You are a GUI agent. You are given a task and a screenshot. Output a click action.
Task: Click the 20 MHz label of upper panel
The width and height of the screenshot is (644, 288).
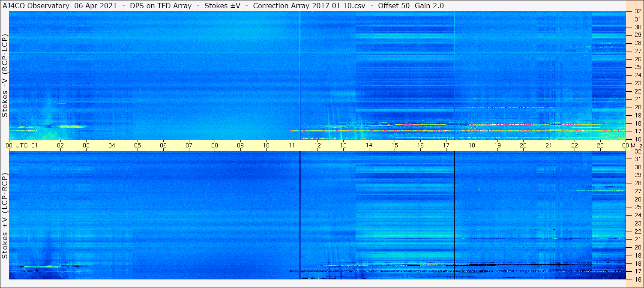pyautogui.click(x=637, y=107)
